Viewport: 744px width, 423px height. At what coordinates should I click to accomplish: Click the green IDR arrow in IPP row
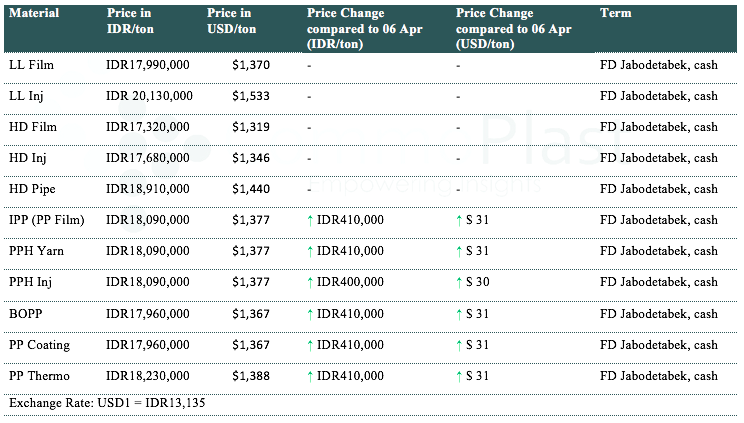click(x=311, y=220)
